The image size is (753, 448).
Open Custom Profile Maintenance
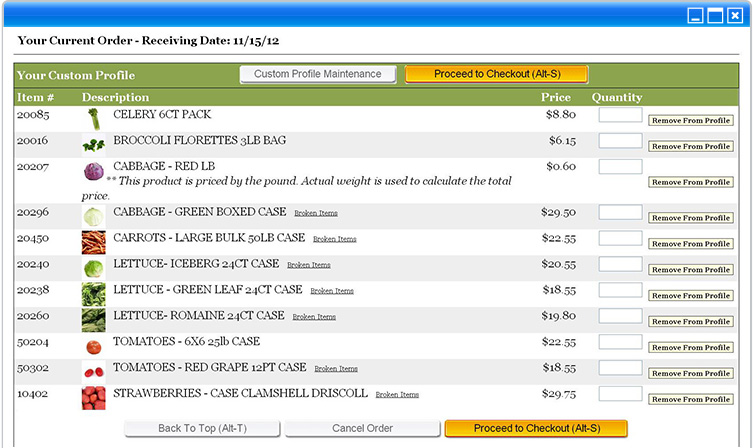tap(318, 74)
